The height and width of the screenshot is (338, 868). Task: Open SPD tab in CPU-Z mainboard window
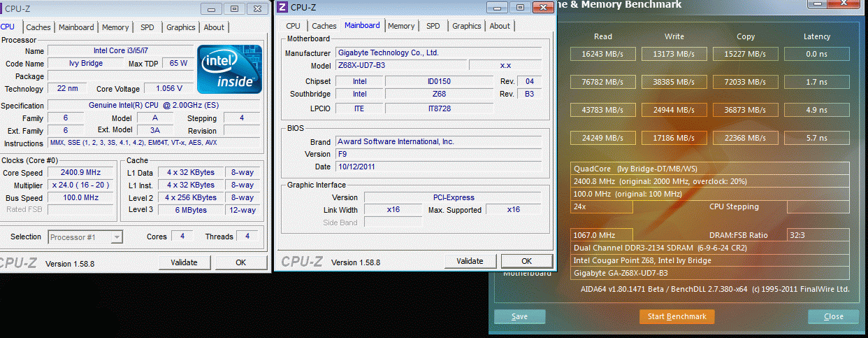(x=433, y=26)
